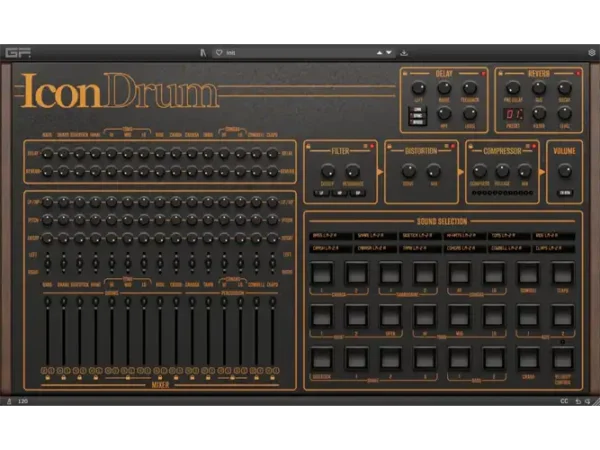Click the tempo value 120

coord(23,401)
